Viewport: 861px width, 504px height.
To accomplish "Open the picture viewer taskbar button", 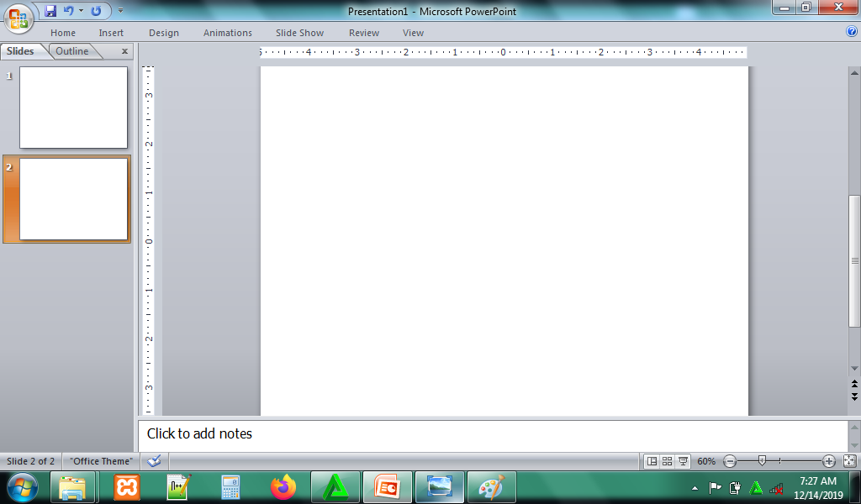I will [439, 487].
